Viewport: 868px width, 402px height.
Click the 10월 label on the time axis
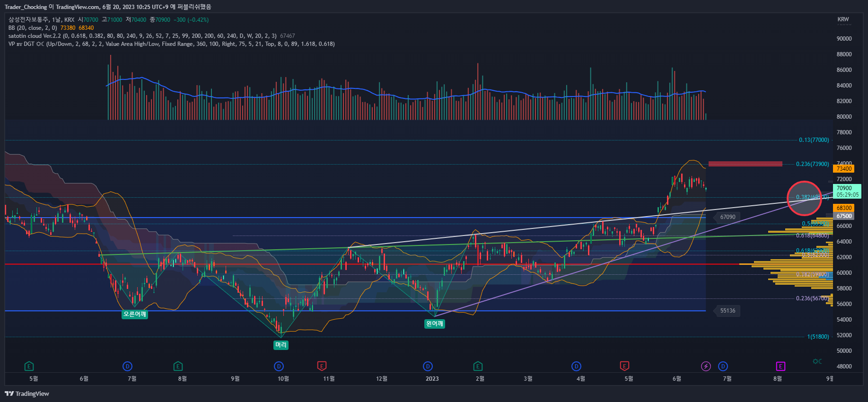coord(283,379)
